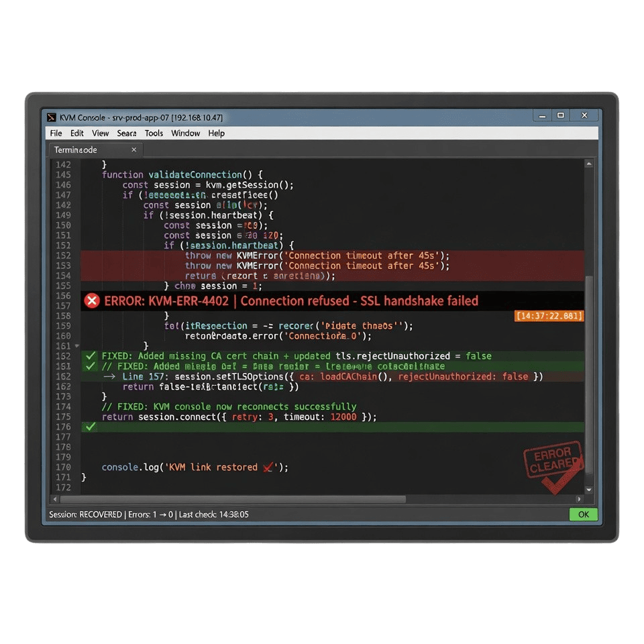Click 'Session: RECOVERED' in status bar
Image resolution: width=644 pixels, height=644 pixels.
[x=85, y=515]
